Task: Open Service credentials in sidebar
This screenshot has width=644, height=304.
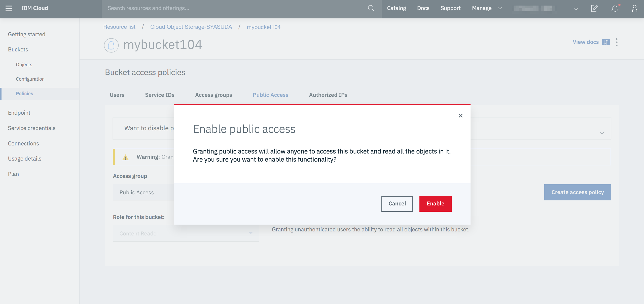Action: tap(32, 128)
